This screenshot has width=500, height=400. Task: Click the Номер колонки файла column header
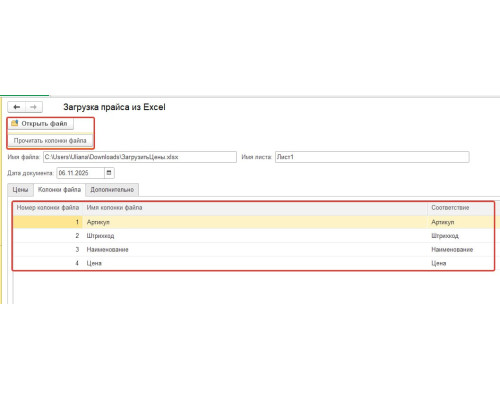tap(48, 208)
